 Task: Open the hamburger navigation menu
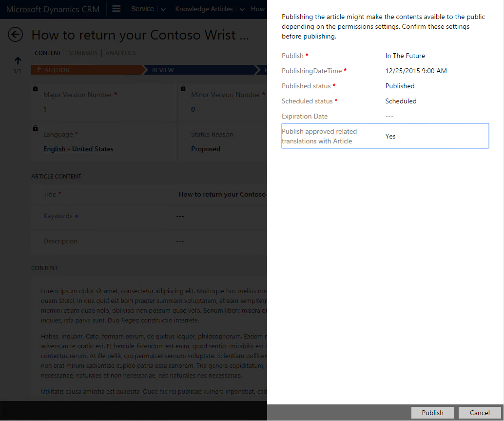click(116, 9)
